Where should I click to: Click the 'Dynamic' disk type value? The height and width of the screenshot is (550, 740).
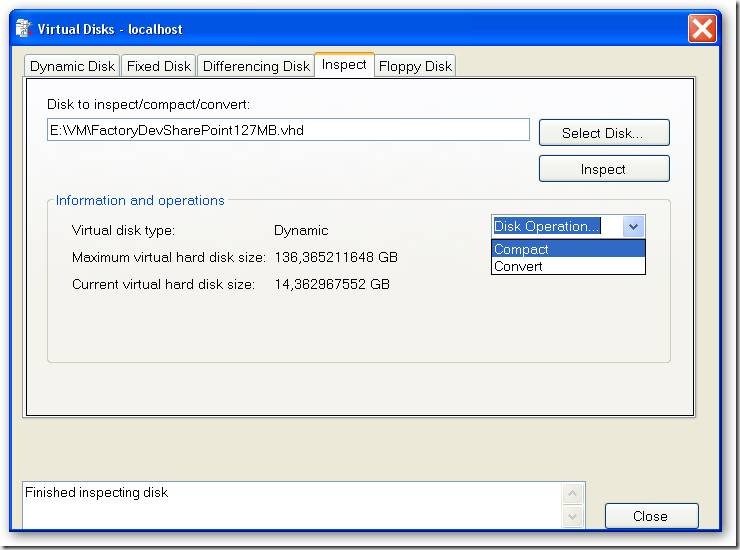[x=301, y=230]
